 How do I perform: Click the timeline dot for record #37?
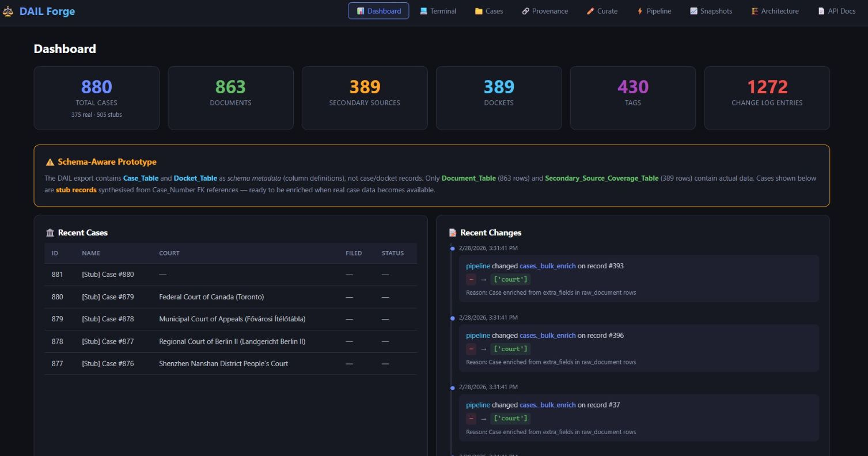pyautogui.click(x=453, y=387)
